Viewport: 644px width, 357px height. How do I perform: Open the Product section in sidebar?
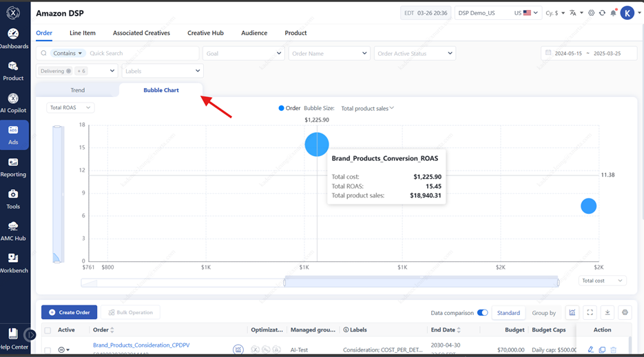(13, 71)
